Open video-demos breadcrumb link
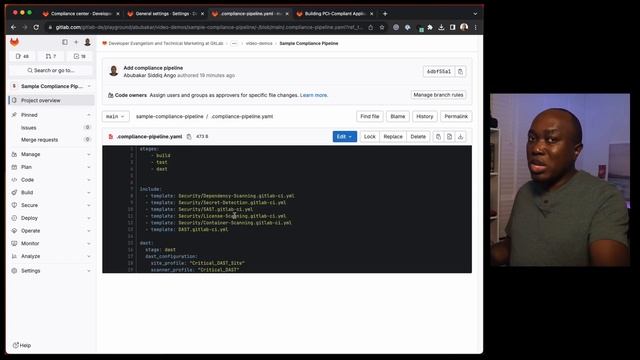 (x=259, y=43)
